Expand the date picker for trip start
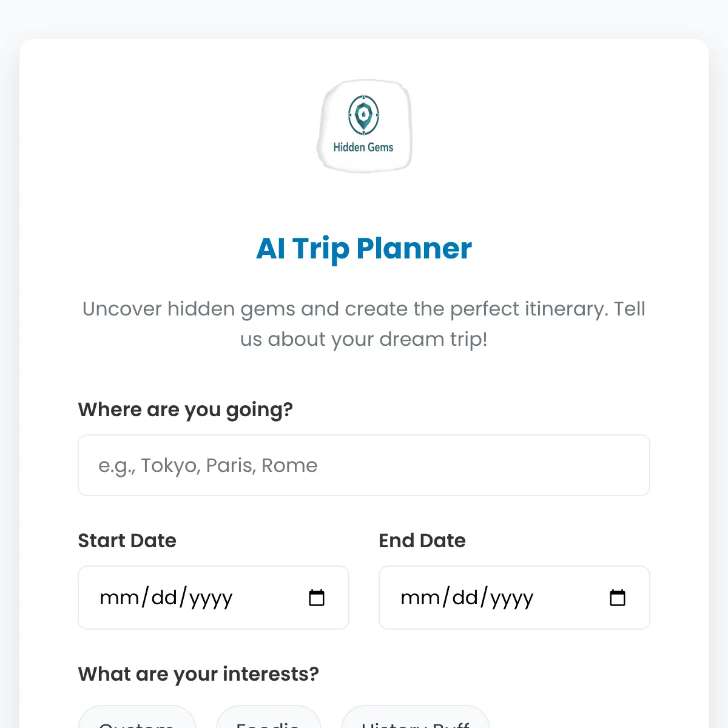The image size is (728, 728). pyautogui.click(x=317, y=598)
